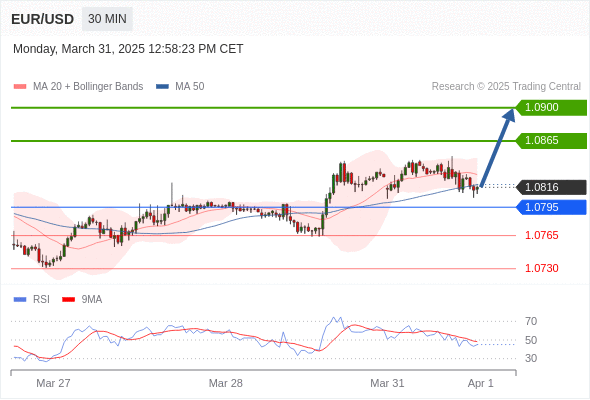Click the blue upward forecast arrow head

pos(509,115)
